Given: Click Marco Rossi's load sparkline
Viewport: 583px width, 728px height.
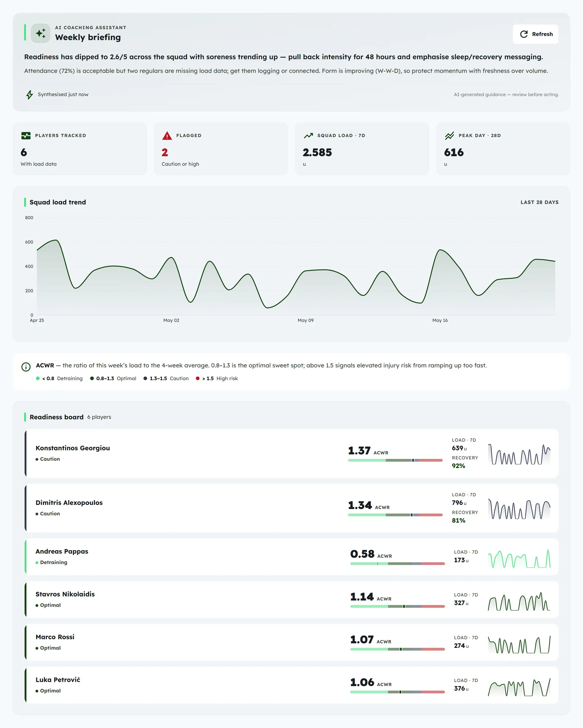Looking at the screenshot, I should tap(519, 644).
